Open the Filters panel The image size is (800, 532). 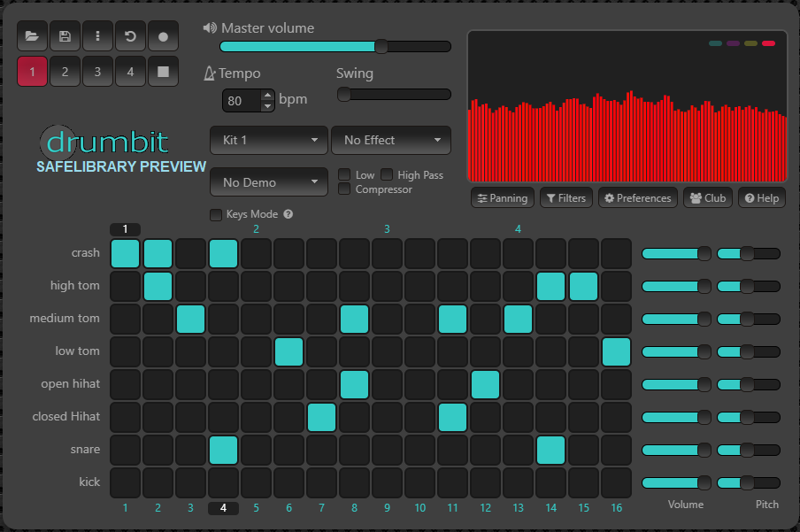(x=565, y=197)
